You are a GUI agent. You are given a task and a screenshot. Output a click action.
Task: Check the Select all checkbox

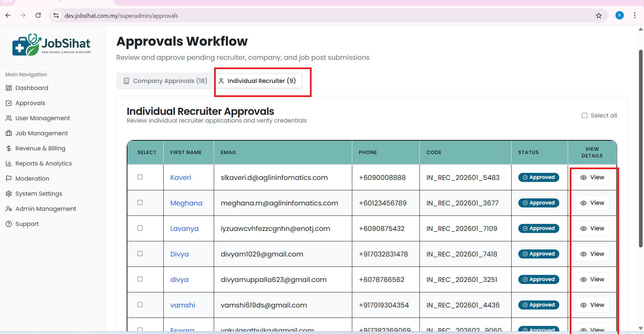tap(585, 115)
